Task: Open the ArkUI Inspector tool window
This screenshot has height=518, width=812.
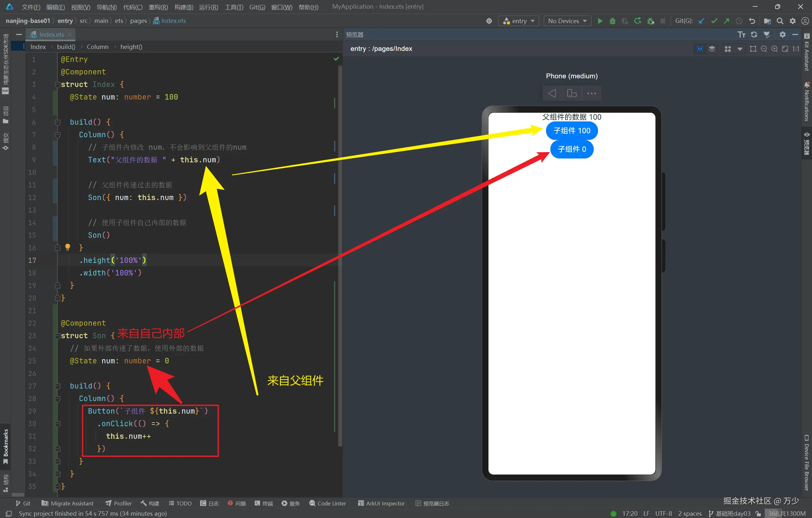Action: tap(381, 503)
